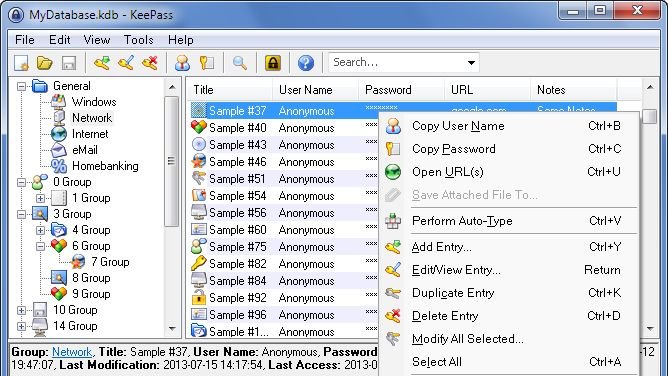This screenshot has width=668, height=376.
Task: Sort by the Notes column header
Action: [573, 90]
